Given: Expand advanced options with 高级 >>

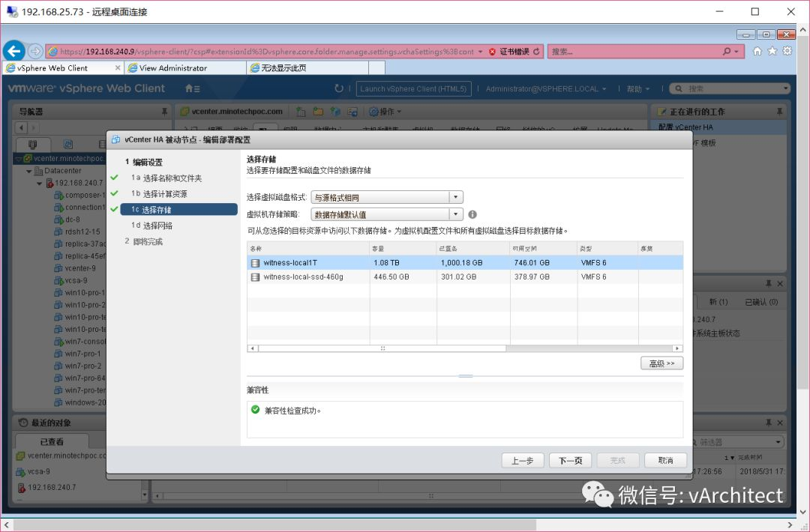Looking at the screenshot, I should (661, 363).
